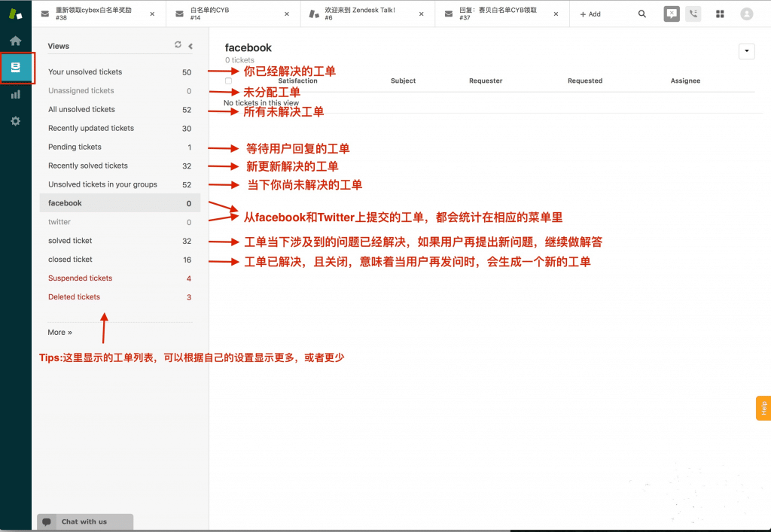771x532 pixels.
Task: Open the Reporting bar chart icon
Action: pos(16,94)
